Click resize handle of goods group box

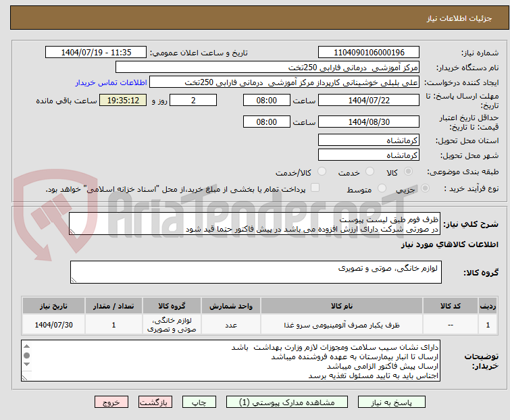[x=74, y=280]
